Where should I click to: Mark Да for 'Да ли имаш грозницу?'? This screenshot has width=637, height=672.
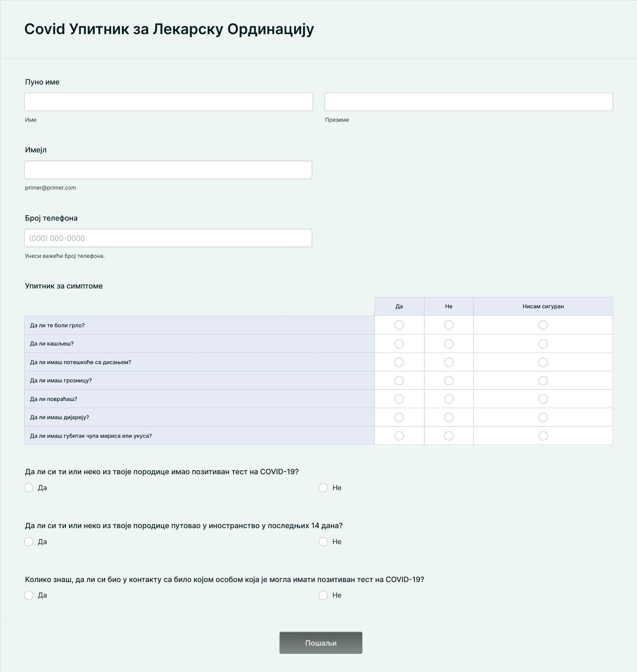point(399,381)
